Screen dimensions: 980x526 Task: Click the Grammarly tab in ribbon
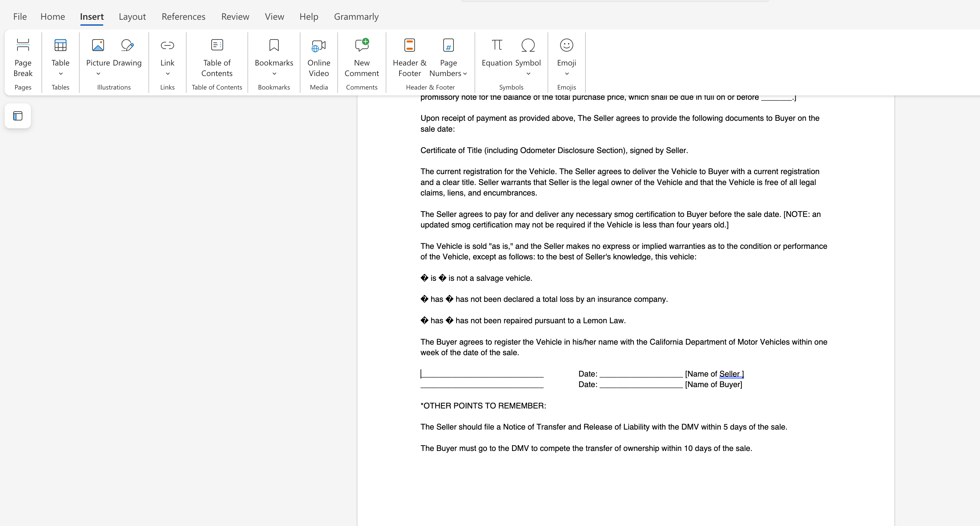356,16
